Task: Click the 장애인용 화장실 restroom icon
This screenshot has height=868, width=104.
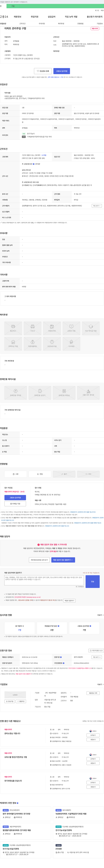Action: click(x=64, y=391)
